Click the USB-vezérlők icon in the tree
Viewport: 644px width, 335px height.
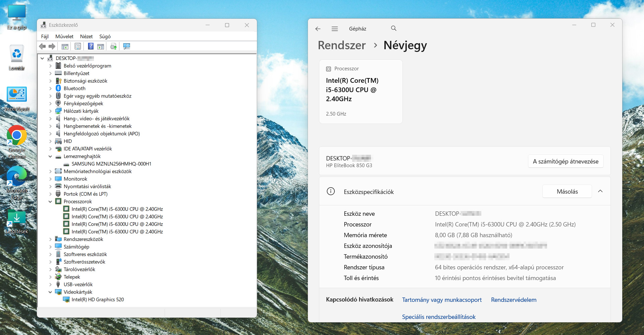tap(58, 284)
